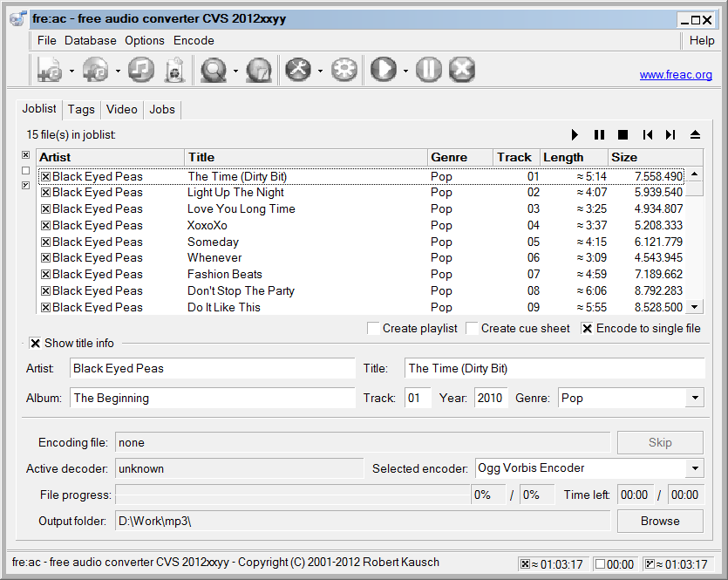Switch to the Video tab

click(122, 110)
